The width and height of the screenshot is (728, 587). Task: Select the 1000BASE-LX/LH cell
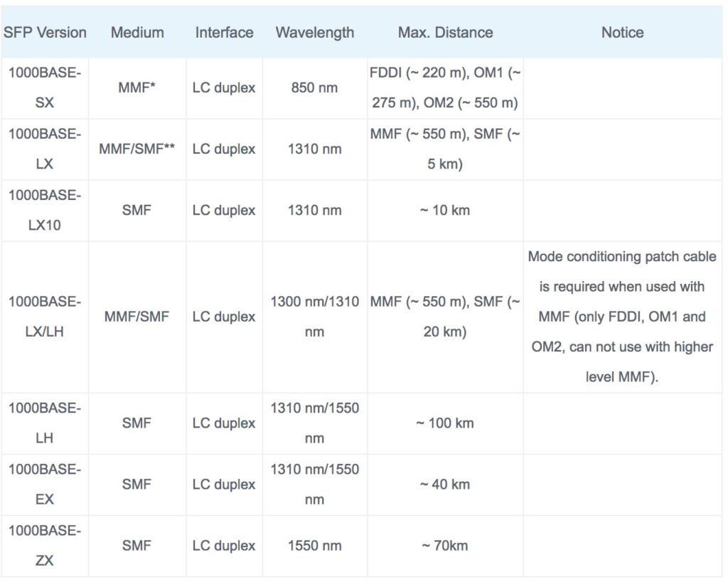[x=45, y=317]
